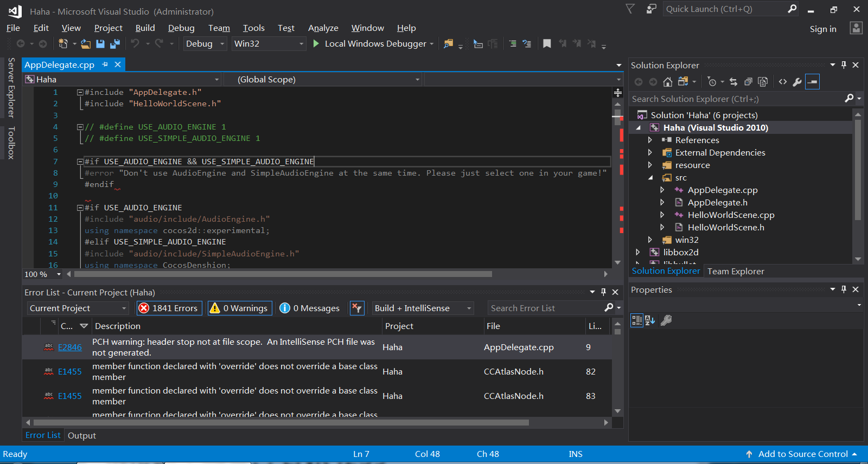This screenshot has width=868, height=464.
Task: Click the Save All toolbar icon
Action: (x=115, y=44)
